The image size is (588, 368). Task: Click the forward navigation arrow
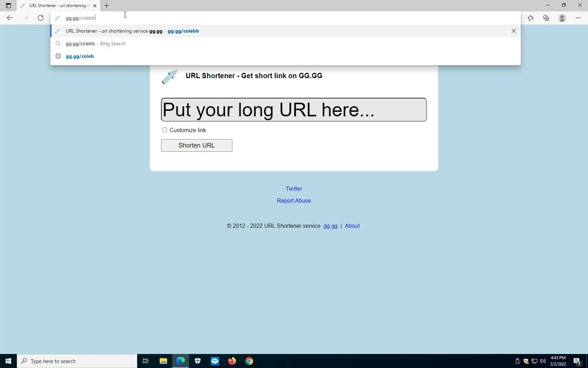click(25, 18)
